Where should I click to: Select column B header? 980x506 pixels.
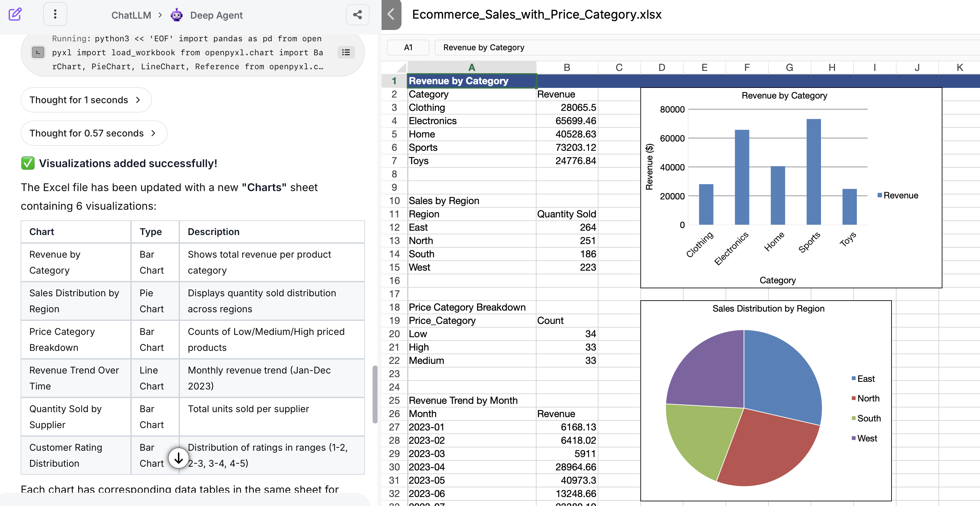567,67
